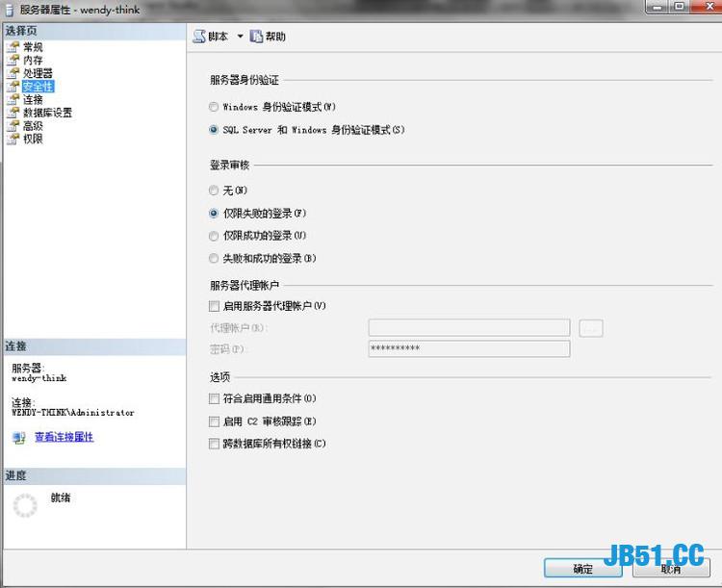Click the connection properties icon beside link
This screenshot has width=722, height=588.
19,438
